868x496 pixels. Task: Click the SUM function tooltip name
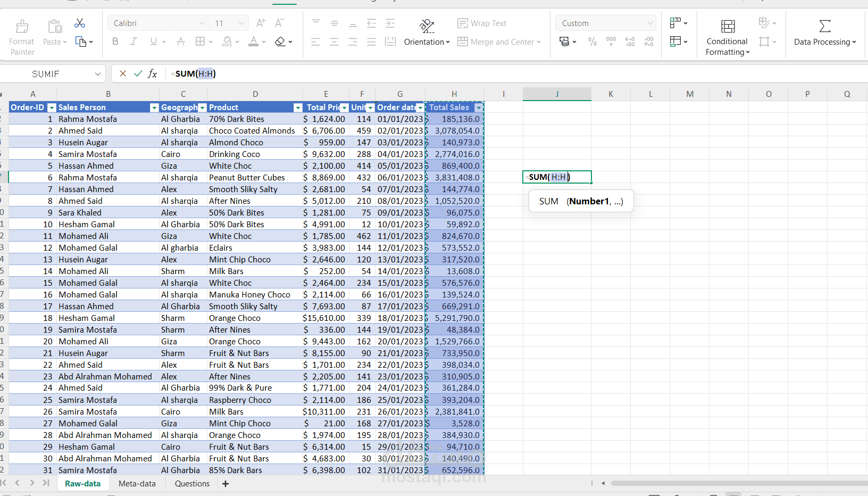pyautogui.click(x=548, y=201)
